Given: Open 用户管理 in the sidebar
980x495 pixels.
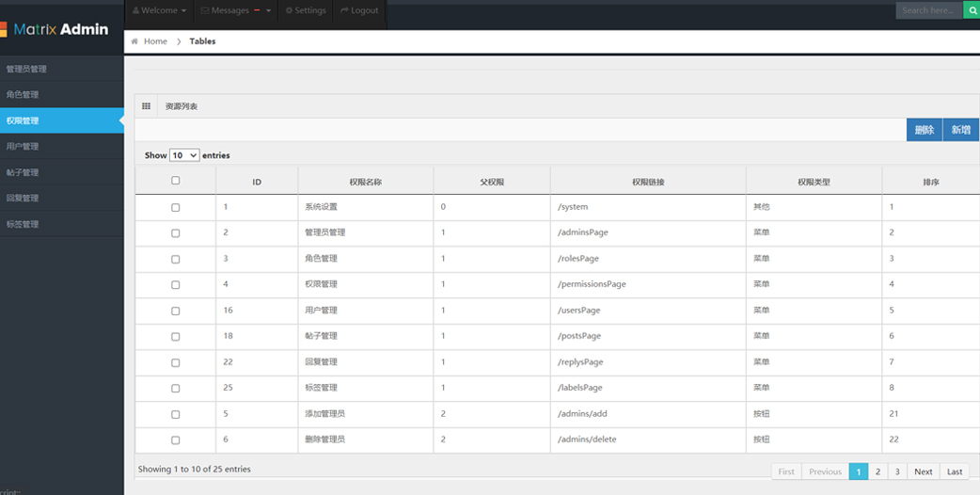Looking at the screenshot, I should tap(23, 147).
